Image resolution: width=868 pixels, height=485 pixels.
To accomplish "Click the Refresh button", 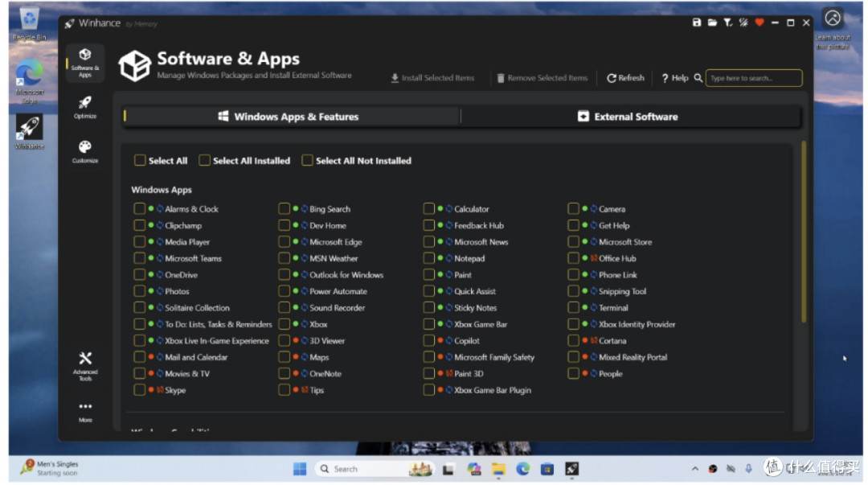I will click(x=625, y=78).
